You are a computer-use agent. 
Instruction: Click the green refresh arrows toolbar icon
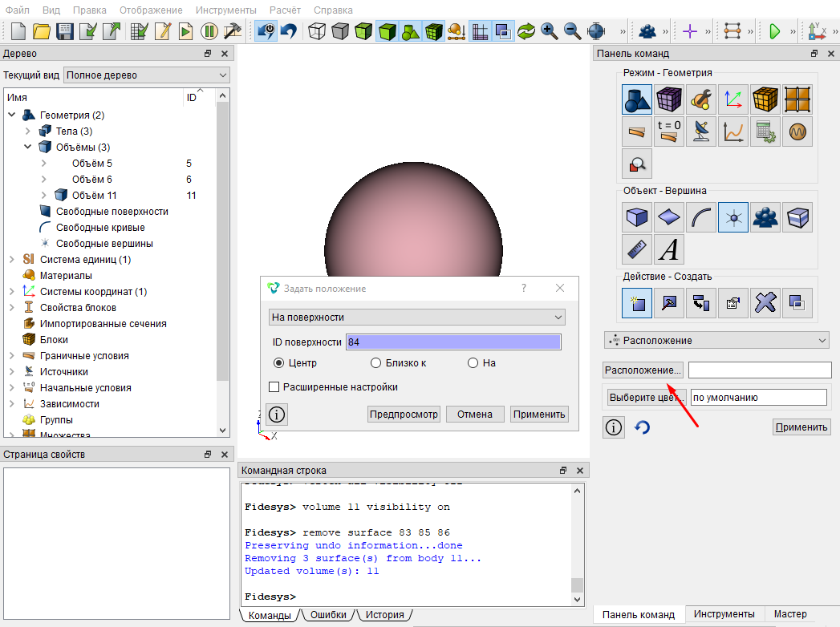526,31
